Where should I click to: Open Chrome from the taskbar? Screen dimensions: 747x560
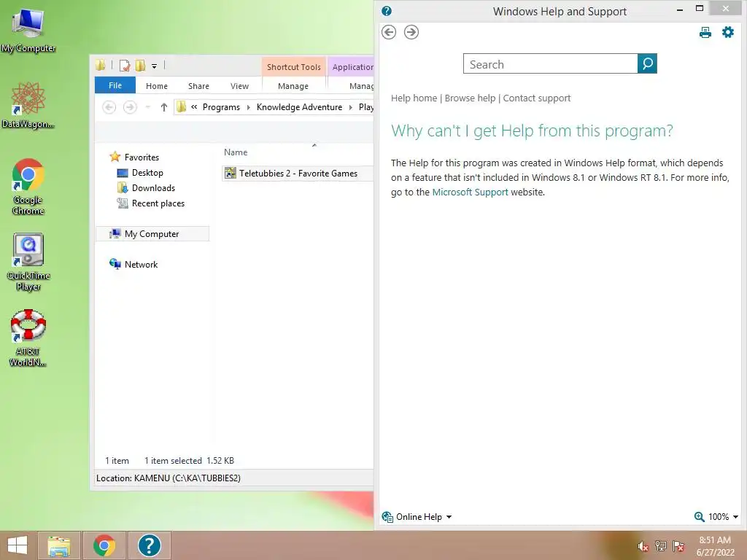(104, 545)
